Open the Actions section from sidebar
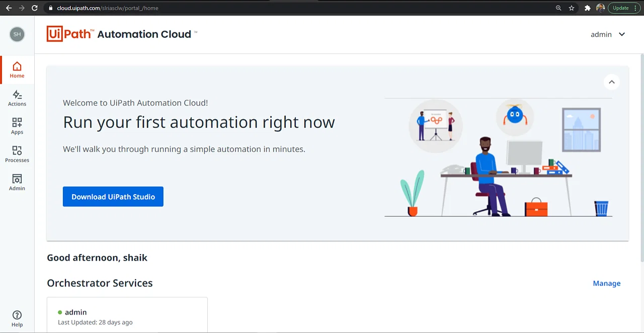The width and height of the screenshot is (644, 333). (17, 98)
